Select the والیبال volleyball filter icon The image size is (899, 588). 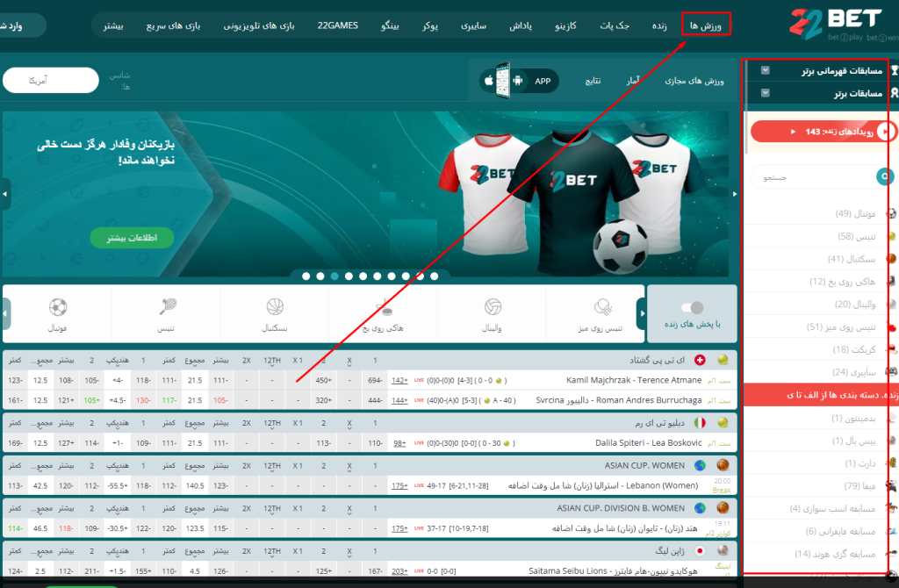click(493, 307)
